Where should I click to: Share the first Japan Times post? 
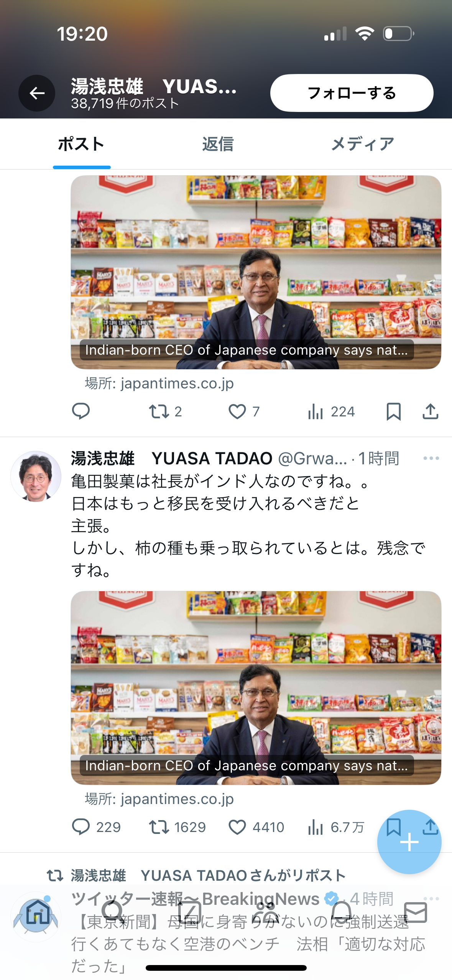click(x=430, y=411)
